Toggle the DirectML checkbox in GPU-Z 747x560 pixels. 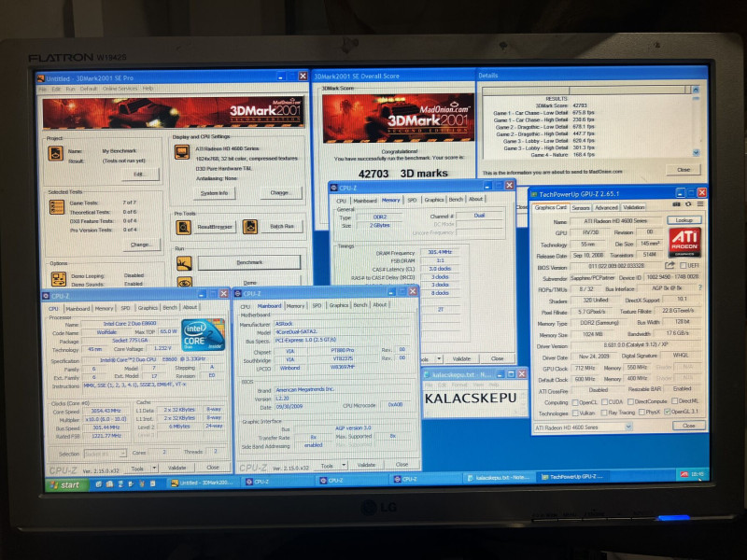pyautogui.click(x=674, y=401)
